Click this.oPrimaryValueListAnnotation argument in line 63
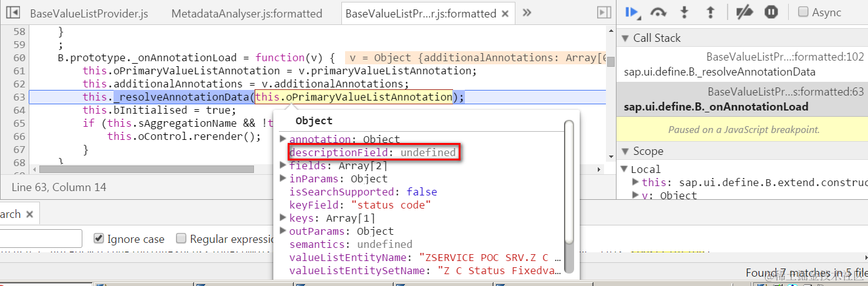This screenshot has width=868, height=286. (x=354, y=97)
